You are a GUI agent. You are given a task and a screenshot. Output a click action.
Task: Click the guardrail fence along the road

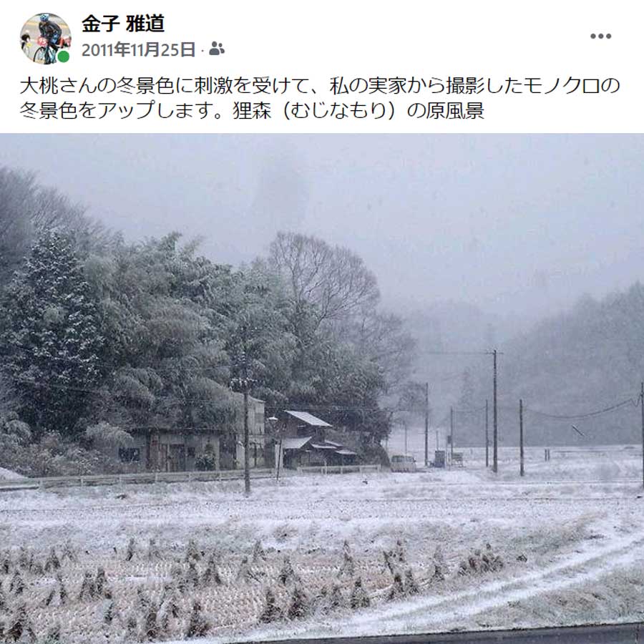click(x=189, y=477)
